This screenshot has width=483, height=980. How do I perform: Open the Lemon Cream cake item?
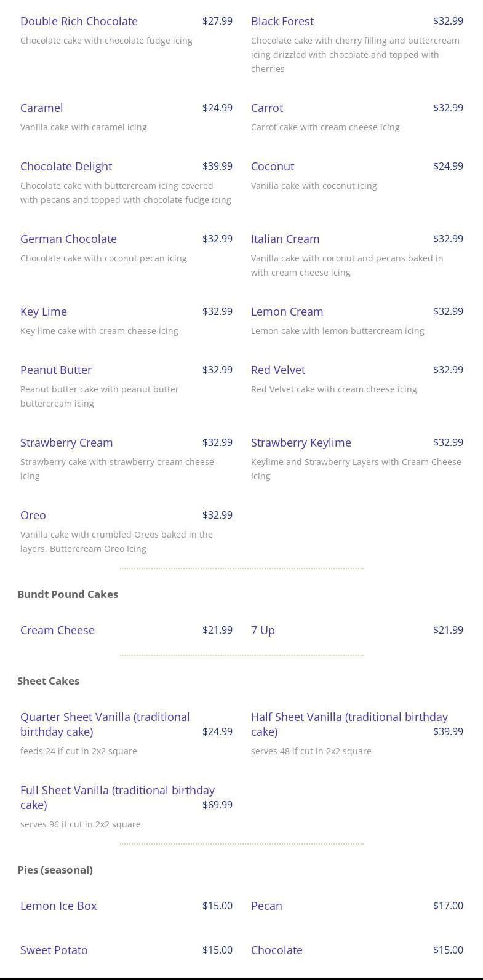(287, 311)
